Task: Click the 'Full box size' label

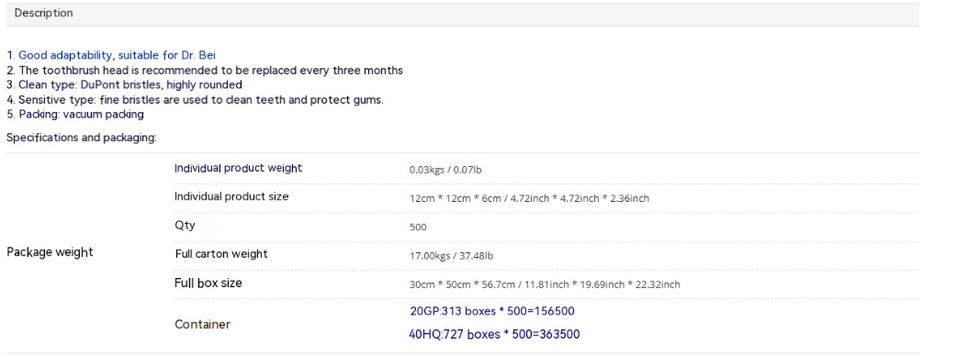Action: (208, 284)
